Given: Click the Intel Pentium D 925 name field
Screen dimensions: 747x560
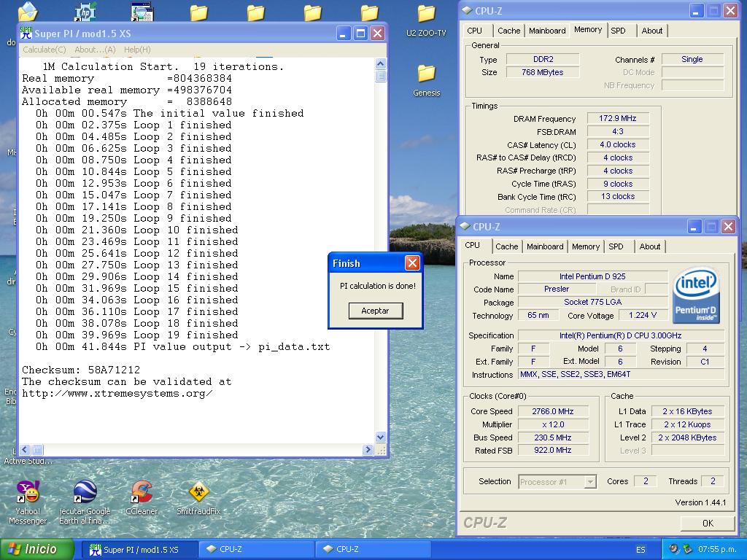Looking at the screenshot, I should [592, 276].
